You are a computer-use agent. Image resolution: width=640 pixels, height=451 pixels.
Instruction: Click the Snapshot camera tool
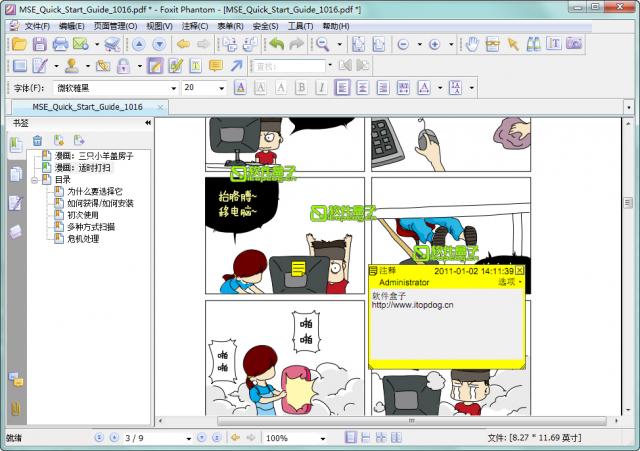point(574,44)
